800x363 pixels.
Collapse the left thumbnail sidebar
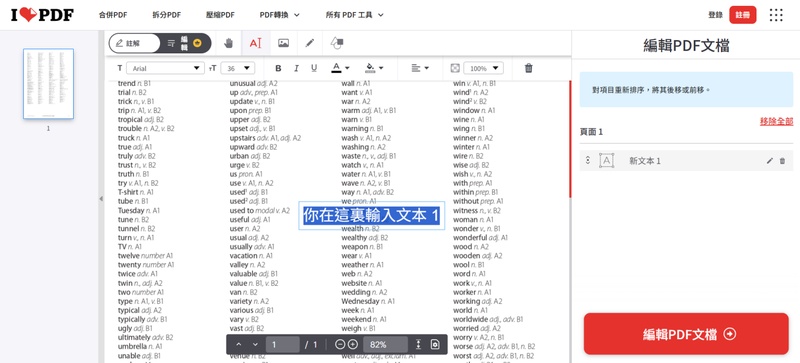point(101,199)
